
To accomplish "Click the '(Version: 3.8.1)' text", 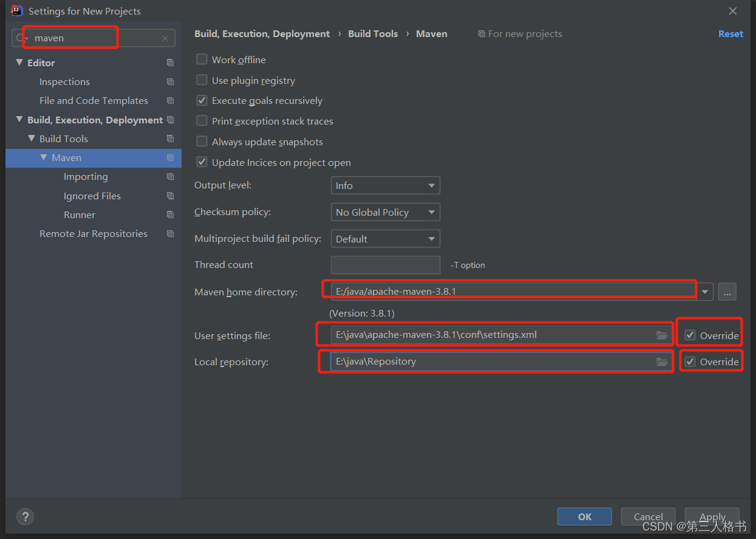I will pyautogui.click(x=362, y=314).
